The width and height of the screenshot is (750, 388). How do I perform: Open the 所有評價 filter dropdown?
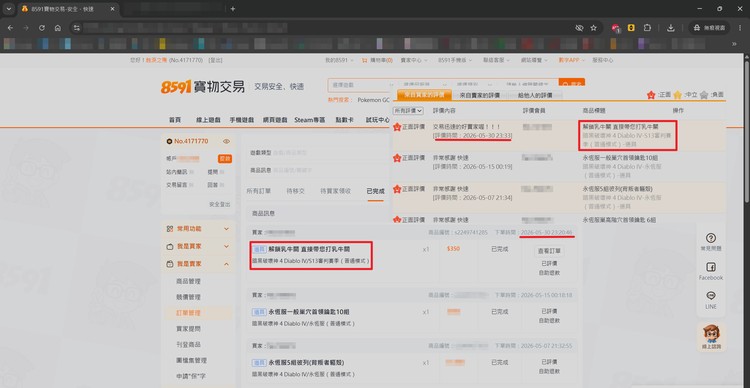(408, 111)
